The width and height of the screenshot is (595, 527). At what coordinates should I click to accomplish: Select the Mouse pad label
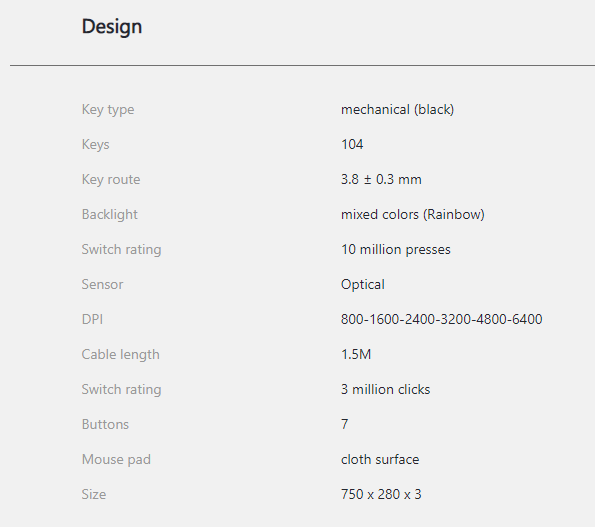coord(116,459)
